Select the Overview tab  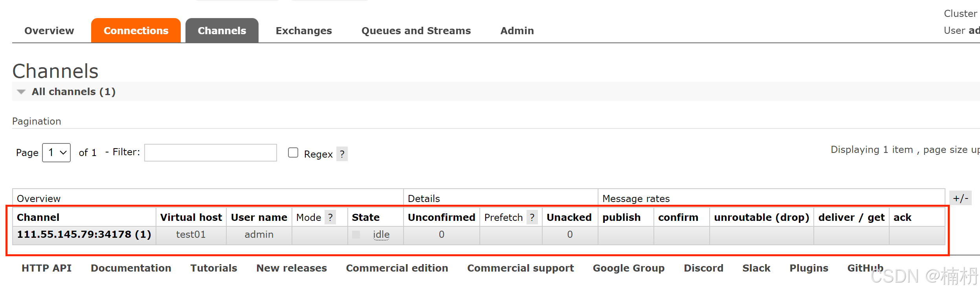49,31
